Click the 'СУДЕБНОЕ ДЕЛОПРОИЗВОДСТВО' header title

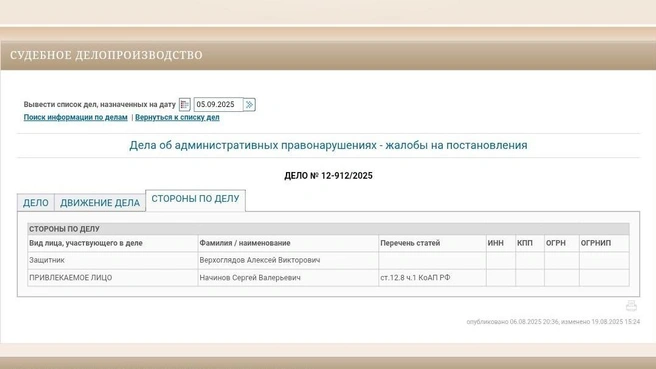pos(106,55)
